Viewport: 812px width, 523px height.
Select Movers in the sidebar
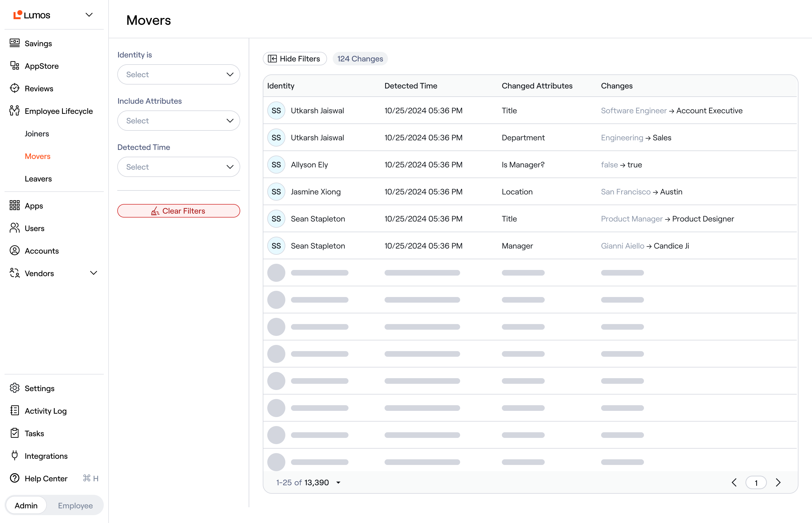coord(37,156)
